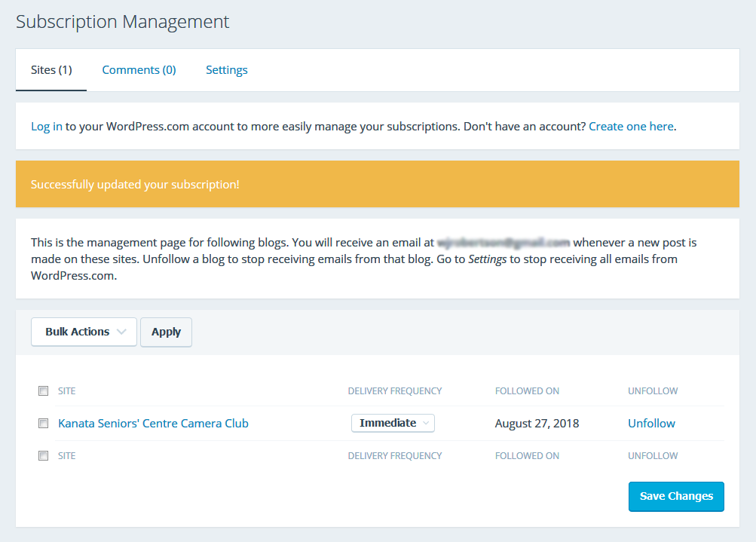Click the Save Changes button

(676, 497)
